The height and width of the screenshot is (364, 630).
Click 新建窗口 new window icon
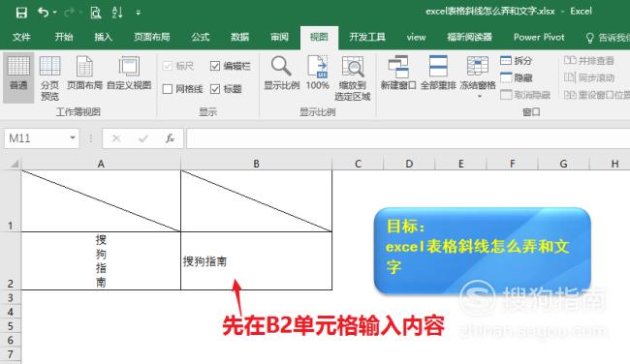tap(398, 73)
